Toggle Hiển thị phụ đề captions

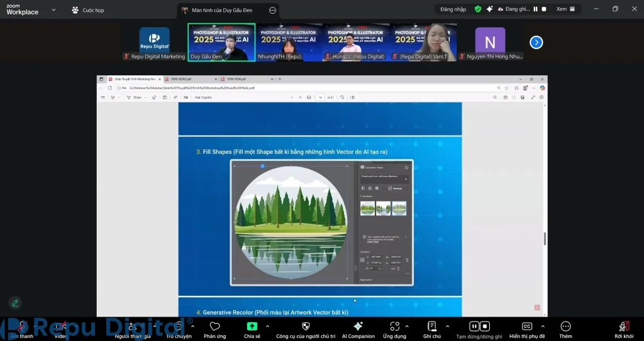528,327
